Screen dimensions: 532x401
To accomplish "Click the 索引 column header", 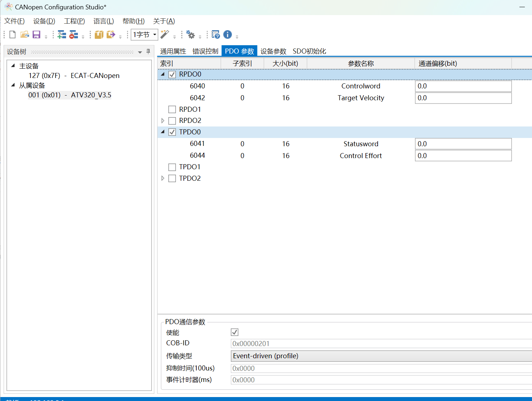I will click(x=189, y=64).
